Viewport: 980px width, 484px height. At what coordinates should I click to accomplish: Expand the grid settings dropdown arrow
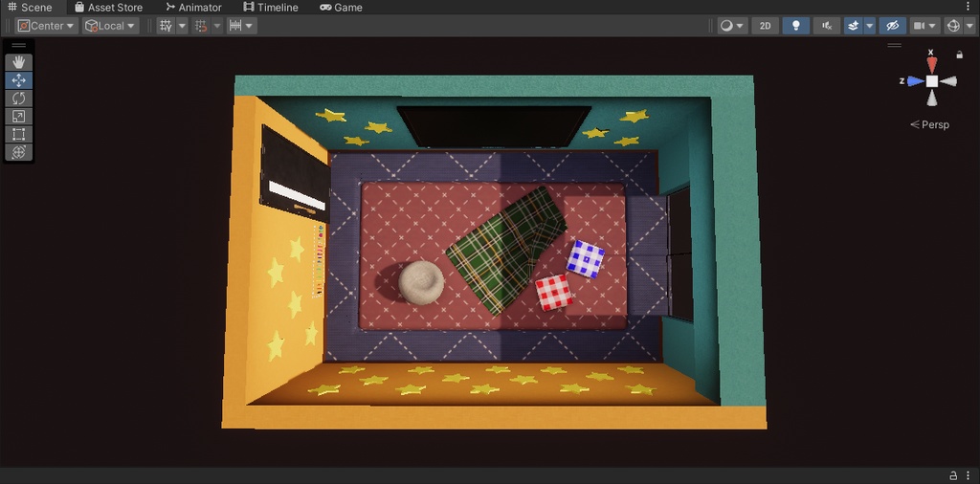click(x=182, y=26)
